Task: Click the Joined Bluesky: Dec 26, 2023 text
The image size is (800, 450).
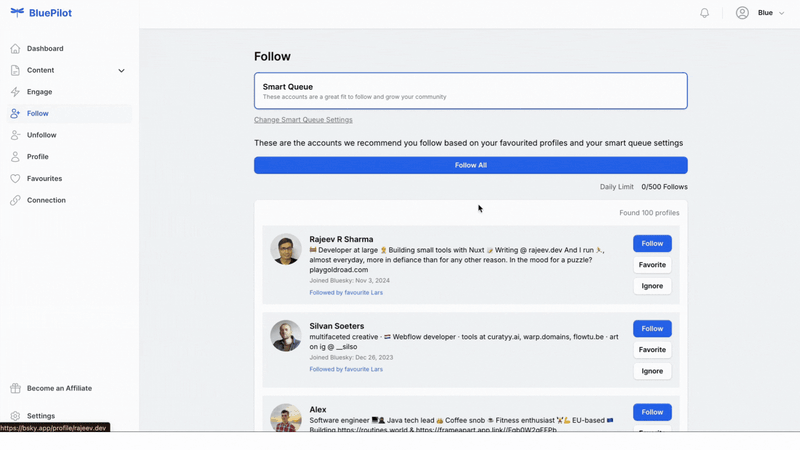Action: coord(351,358)
